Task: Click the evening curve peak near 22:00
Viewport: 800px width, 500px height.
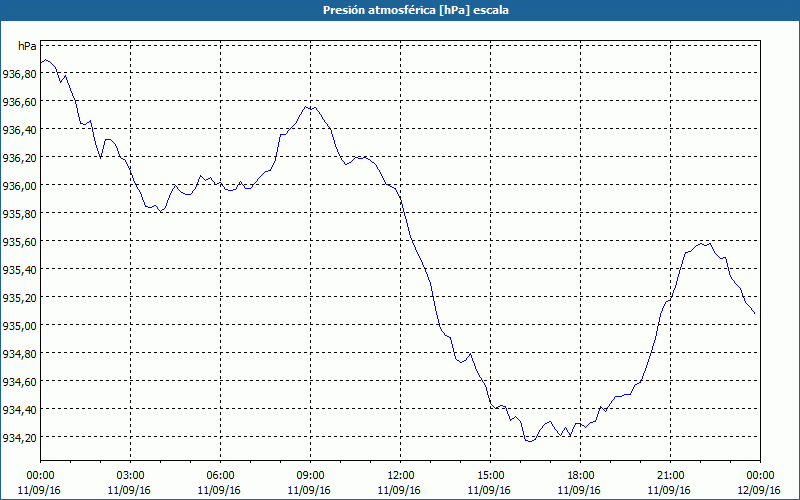Action: click(703, 244)
